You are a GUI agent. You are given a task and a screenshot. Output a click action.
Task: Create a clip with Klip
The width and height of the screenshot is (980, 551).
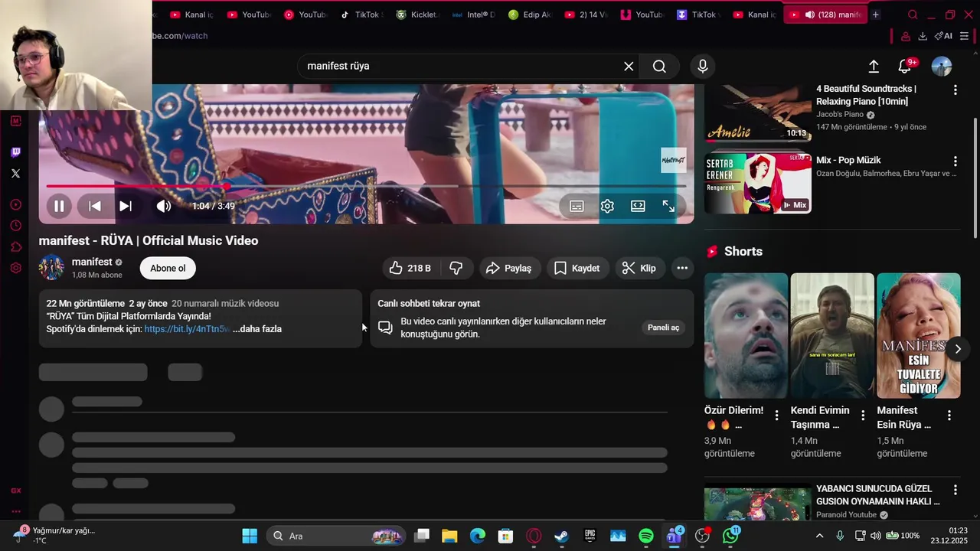(x=639, y=268)
